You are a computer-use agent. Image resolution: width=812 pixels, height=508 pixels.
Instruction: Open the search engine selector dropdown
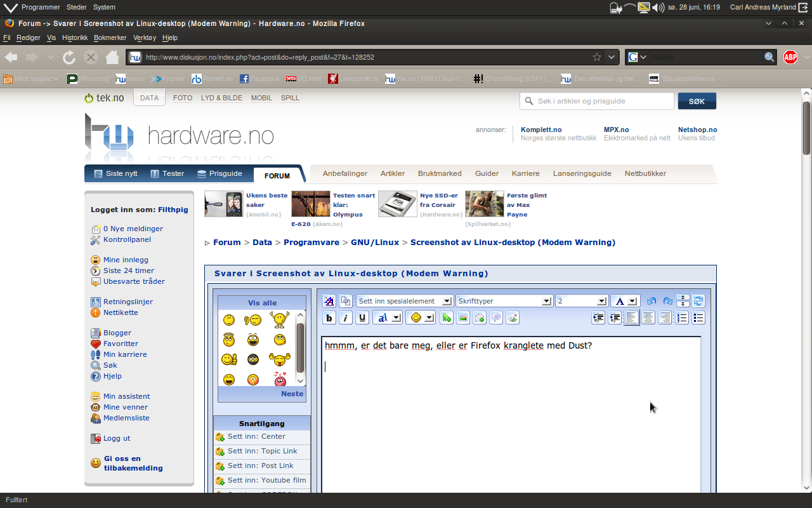(x=637, y=57)
